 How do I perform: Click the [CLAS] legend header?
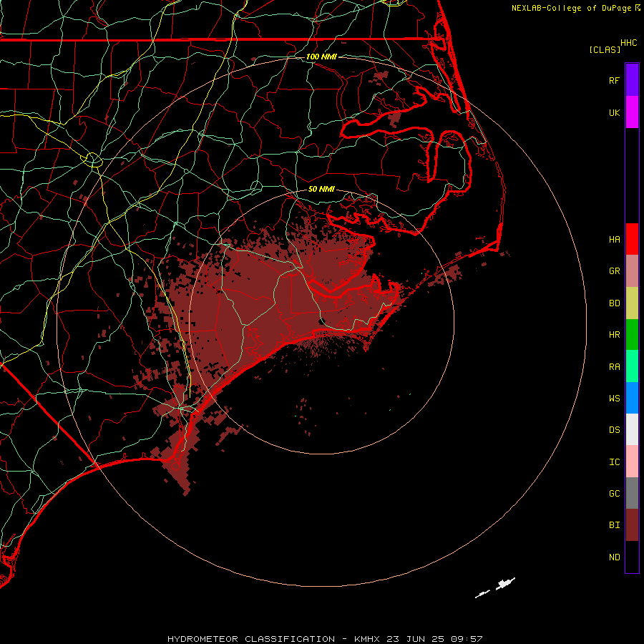coord(605,49)
